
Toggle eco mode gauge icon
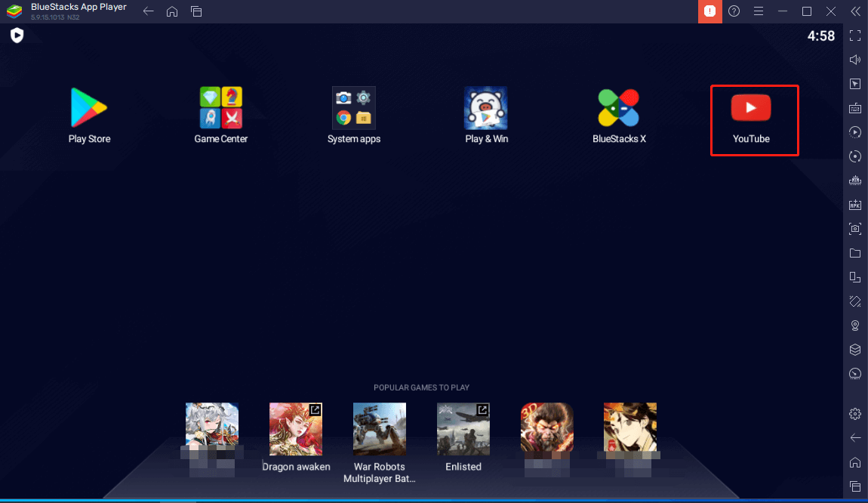(855, 374)
